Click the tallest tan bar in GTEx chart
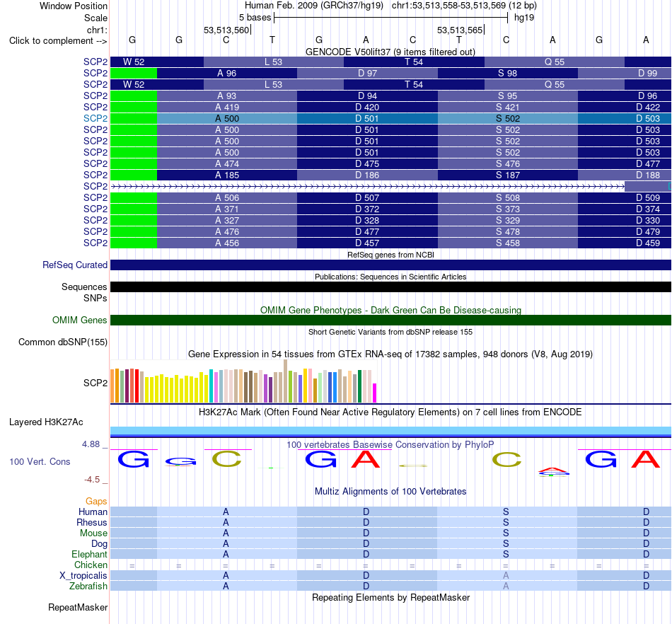672x624 pixels. [286, 381]
